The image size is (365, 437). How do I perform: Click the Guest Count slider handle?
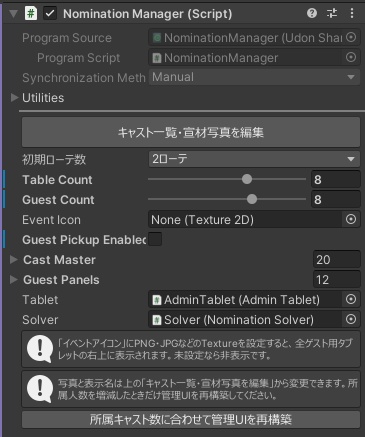coord(252,199)
